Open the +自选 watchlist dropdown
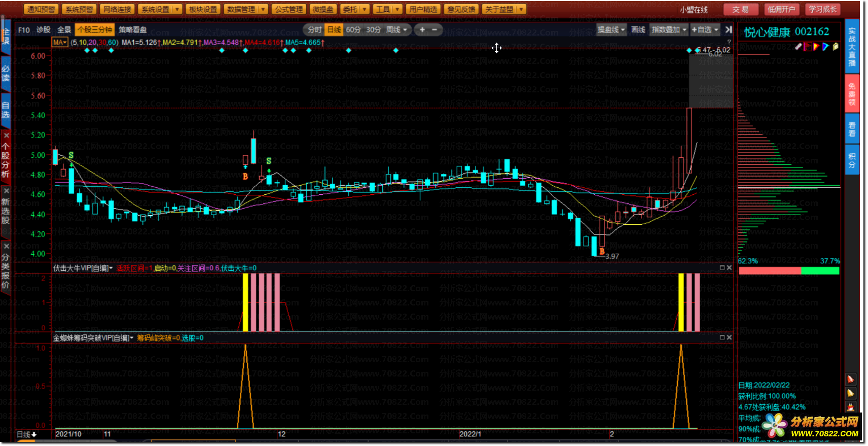The width and height of the screenshot is (868, 446). 705,30
